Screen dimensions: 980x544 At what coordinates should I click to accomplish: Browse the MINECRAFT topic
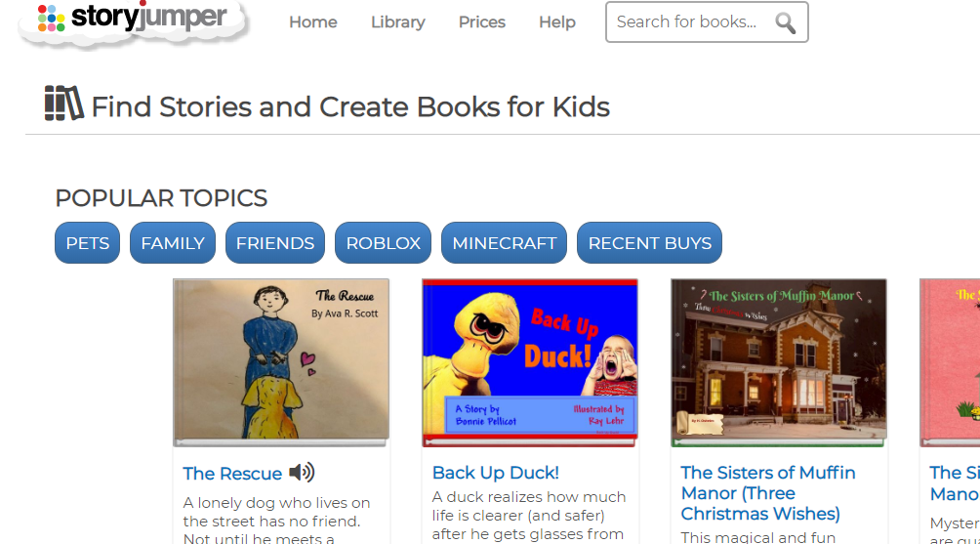coord(504,243)
